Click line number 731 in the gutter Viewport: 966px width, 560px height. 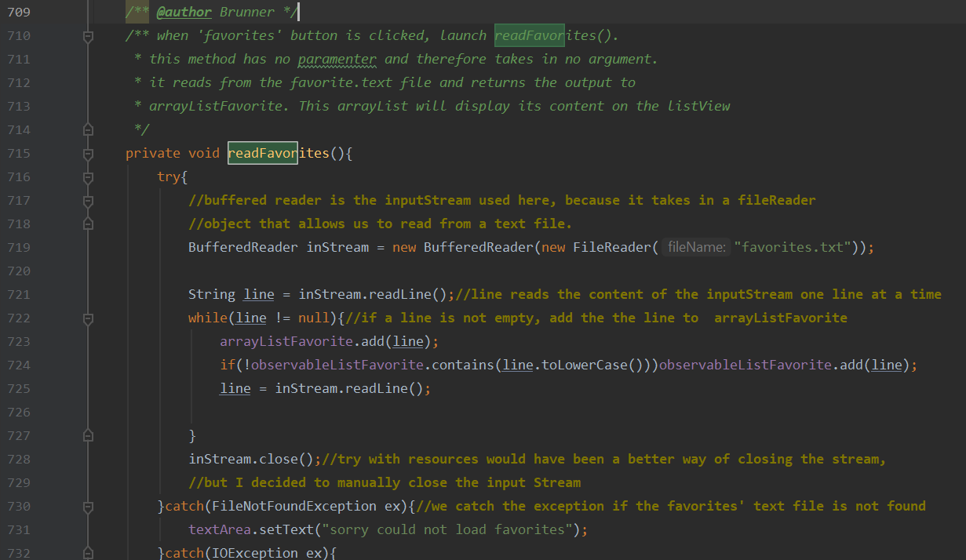pos(18,529)
